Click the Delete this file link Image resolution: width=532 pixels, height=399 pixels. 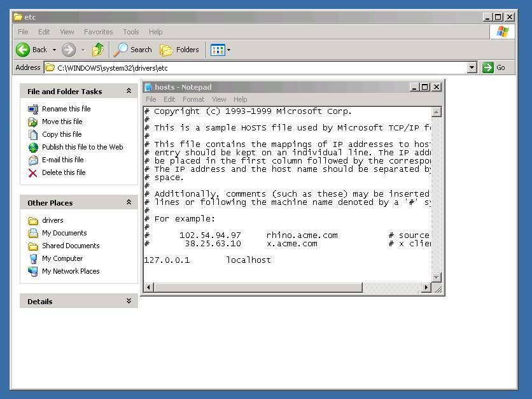pyautogui.click(x=64, y=172)
